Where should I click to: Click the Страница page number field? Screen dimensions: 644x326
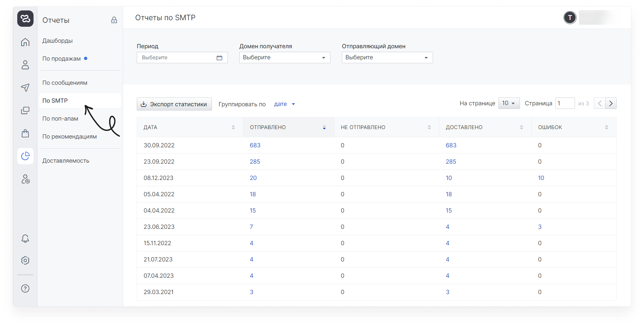click(565, 103)
